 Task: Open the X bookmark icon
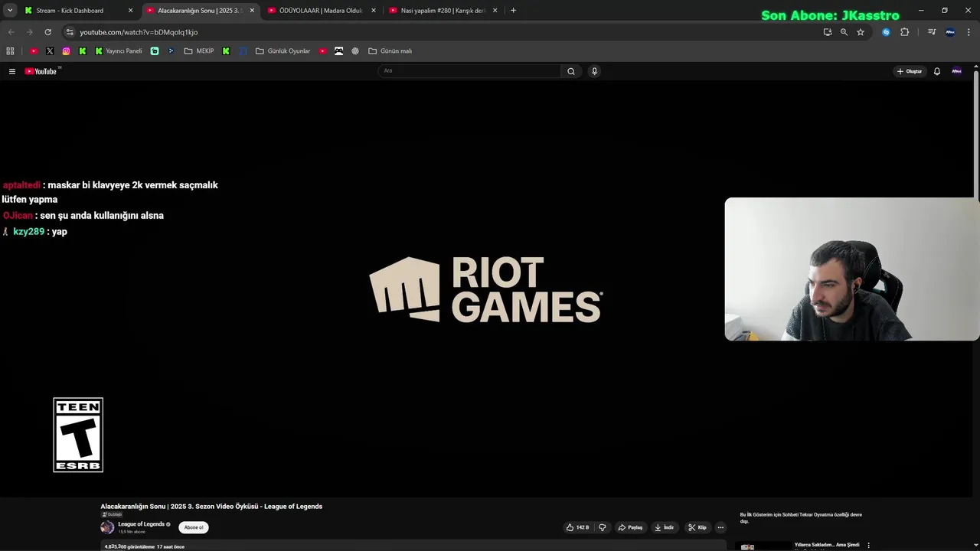click(50, 51)
